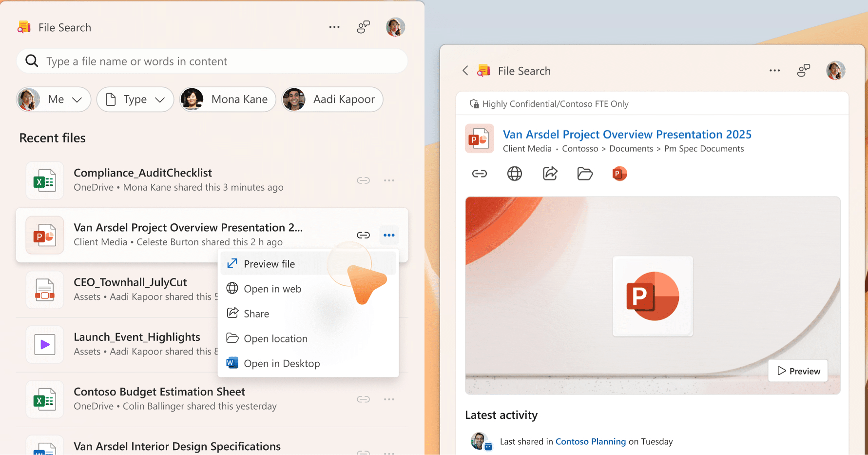Open the Compliance_AuditChecklist Excel file icon
Image resolution: width=868 pixels, height=455 pixels.
click(x=45, y=181)
